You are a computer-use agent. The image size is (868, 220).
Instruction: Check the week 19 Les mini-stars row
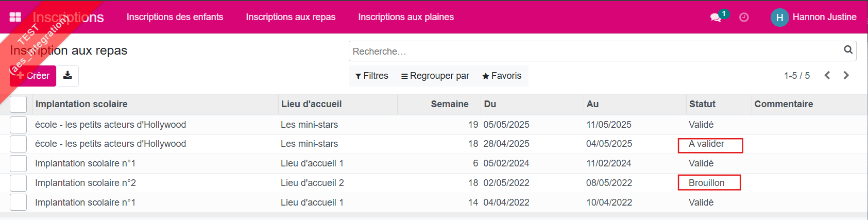pyautogui.click(x=19, y=125)
